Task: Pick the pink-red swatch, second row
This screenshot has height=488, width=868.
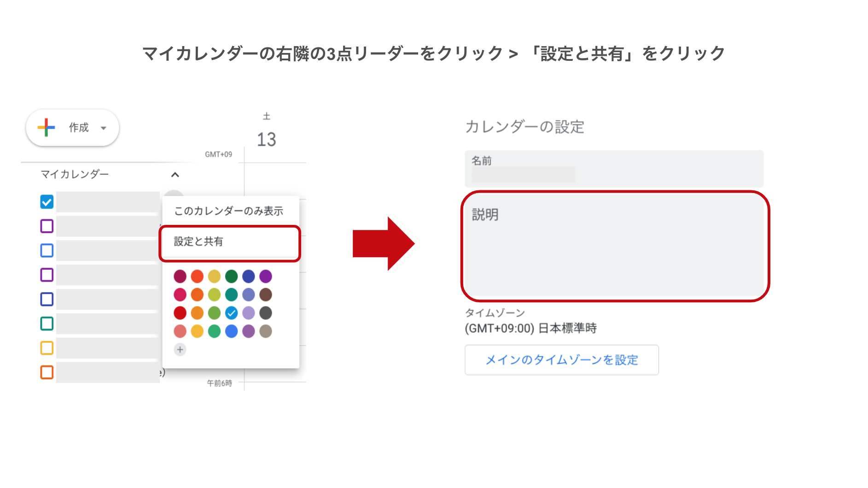Action: (x=180, y=294)
